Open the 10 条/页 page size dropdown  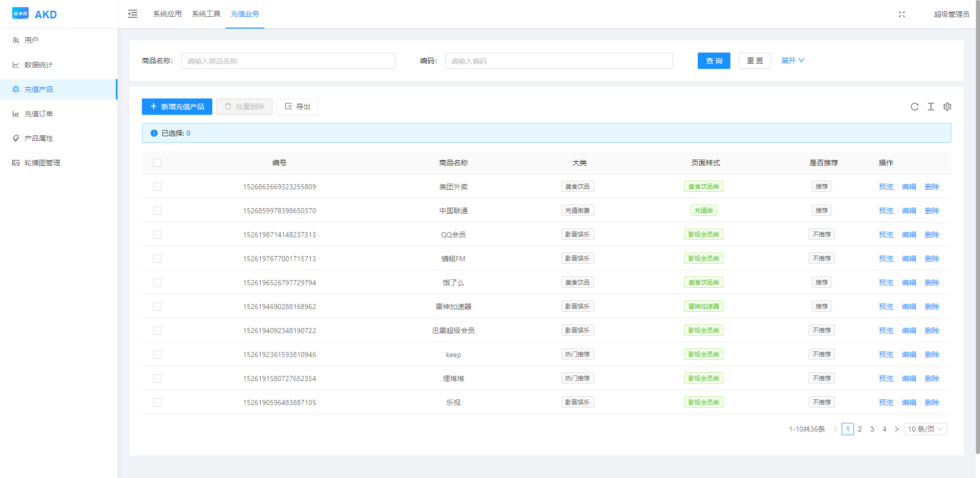point(925,429)
